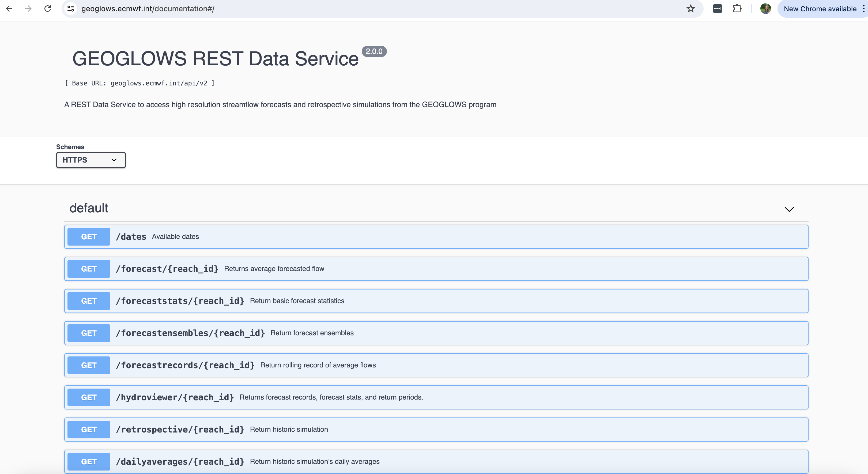868x474 pixels.
Task: Click GET badge of /forecaststats row
Action: click(89, 301)
